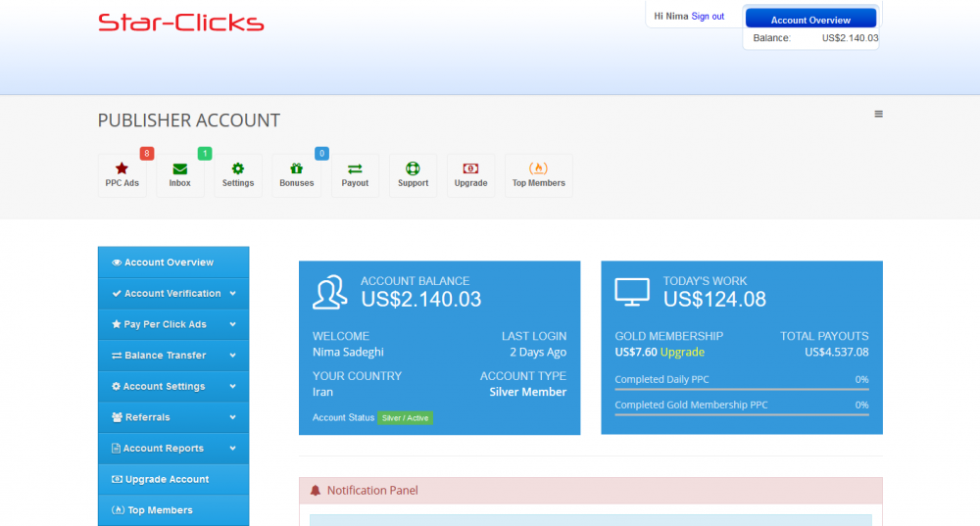Open the hamburger menu icon
The image size is (980, 526).
pyautogui.click(x=878, y=114)
